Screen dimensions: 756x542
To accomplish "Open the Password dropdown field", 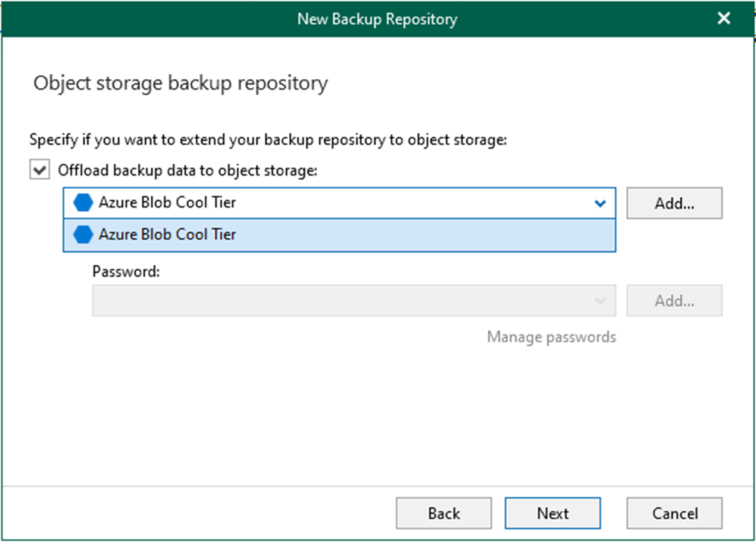I will (x=354, y=300).
